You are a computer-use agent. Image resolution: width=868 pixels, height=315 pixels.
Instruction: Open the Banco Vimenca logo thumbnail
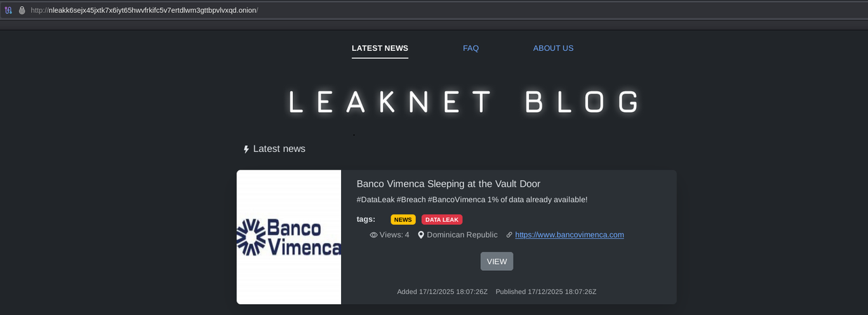coord(289,237)
